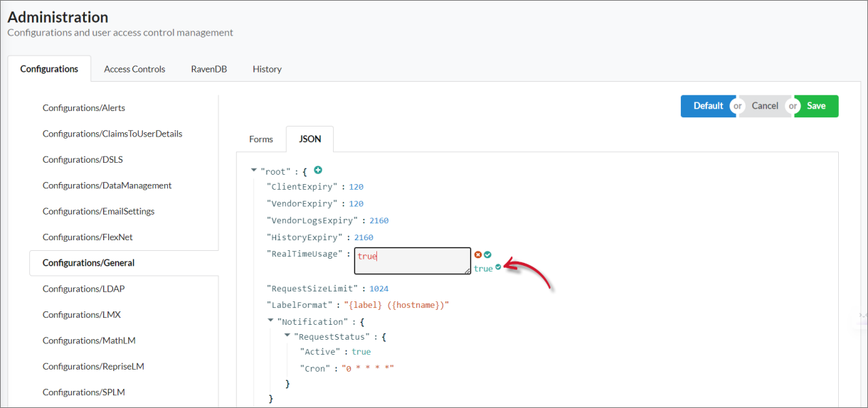Collapse the RequestStatus node
The width and height of the screenshot is (868, 408).
pos(287,335)
